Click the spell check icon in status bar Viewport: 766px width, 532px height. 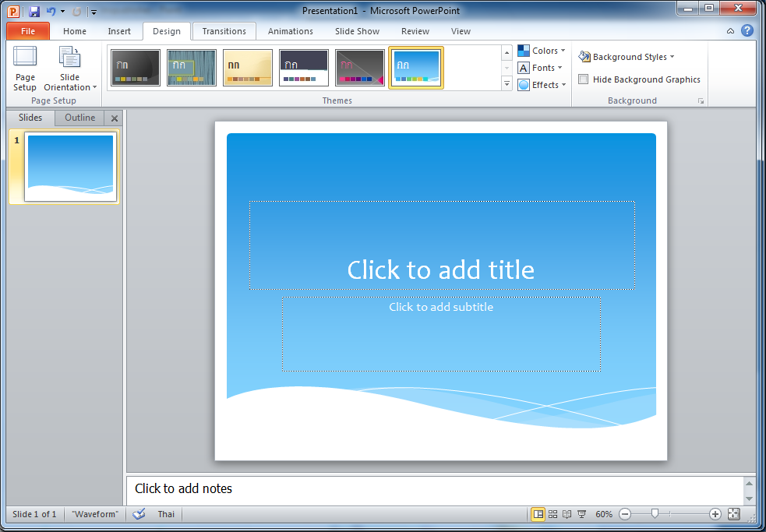click(139, 514)
